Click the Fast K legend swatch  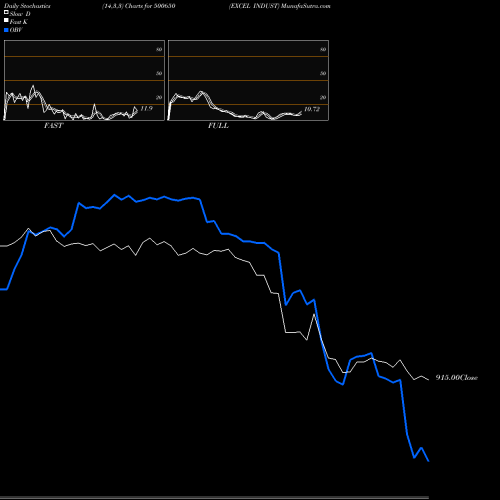pos(6,21)
